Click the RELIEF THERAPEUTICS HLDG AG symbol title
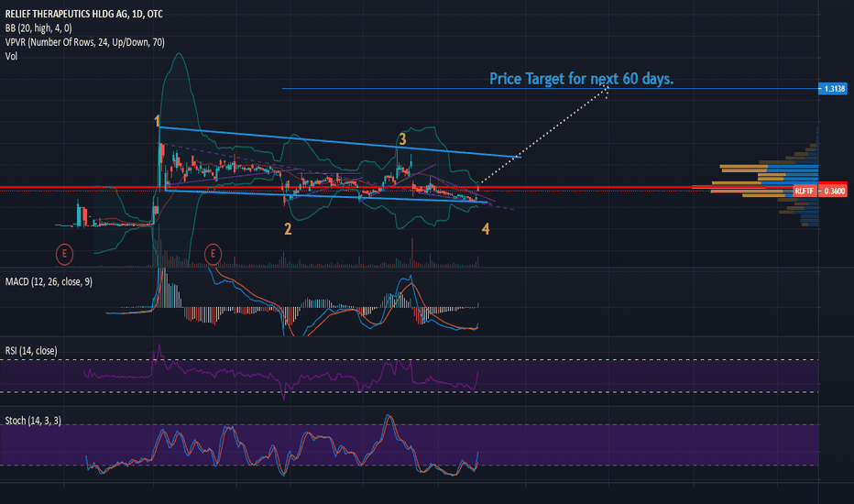Viewport: 854px width, 504px height. point(84,14)
